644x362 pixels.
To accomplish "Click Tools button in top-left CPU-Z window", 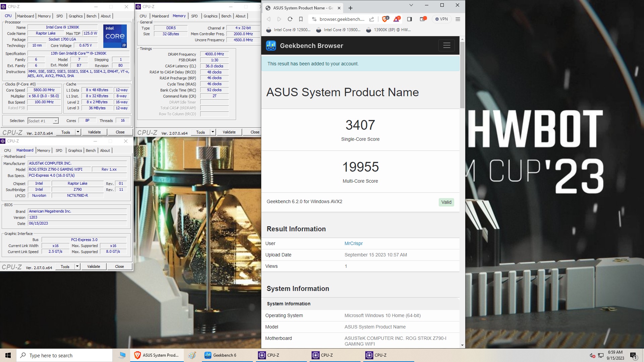I will coord(66,132).
